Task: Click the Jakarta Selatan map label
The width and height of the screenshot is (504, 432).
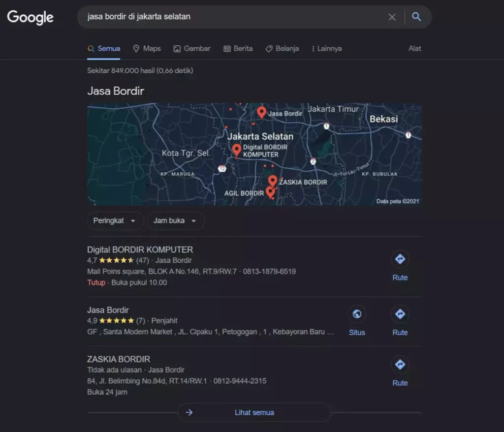Action: pyautogui.click(x=260, y=137)
